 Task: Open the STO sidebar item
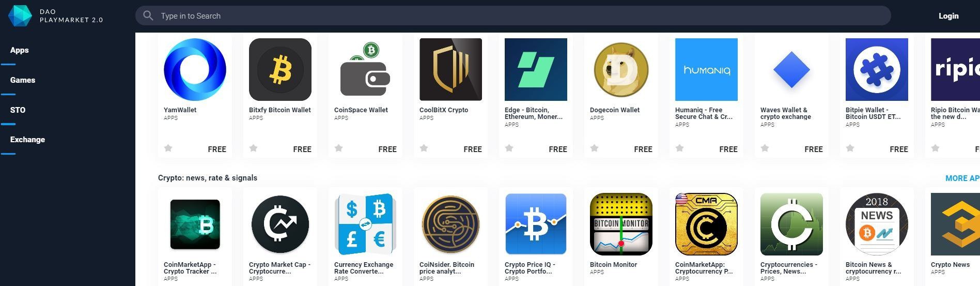tap(18, 110)
